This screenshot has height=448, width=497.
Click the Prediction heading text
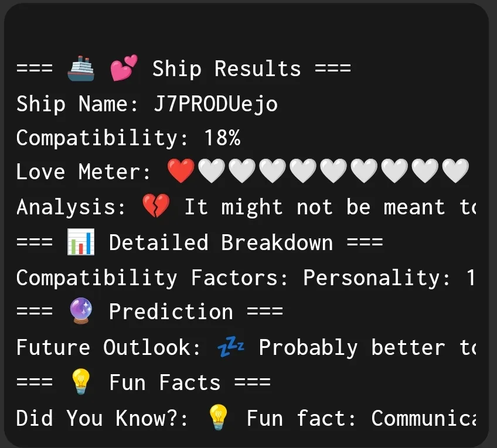pos(171,312)
